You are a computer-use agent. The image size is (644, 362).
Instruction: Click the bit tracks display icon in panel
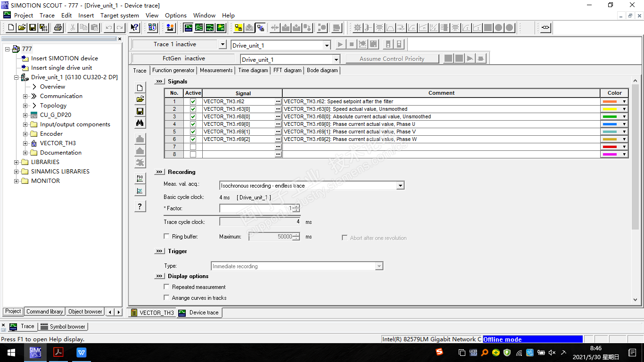[x=140, y=190]
